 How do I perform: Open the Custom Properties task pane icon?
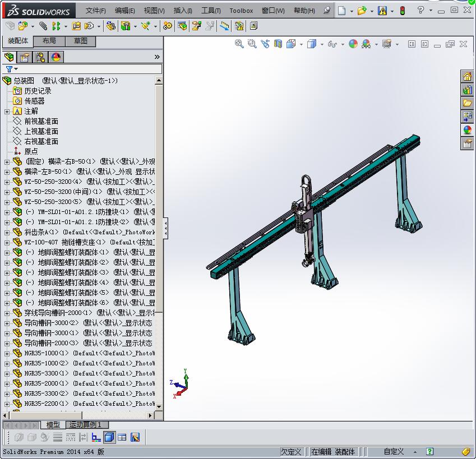click(467, 143)
